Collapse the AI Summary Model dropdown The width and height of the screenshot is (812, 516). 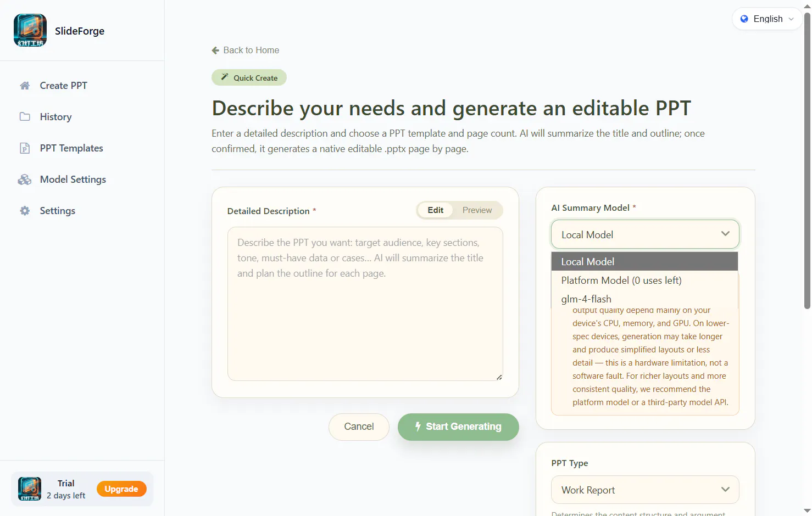[x=645, y=234]
